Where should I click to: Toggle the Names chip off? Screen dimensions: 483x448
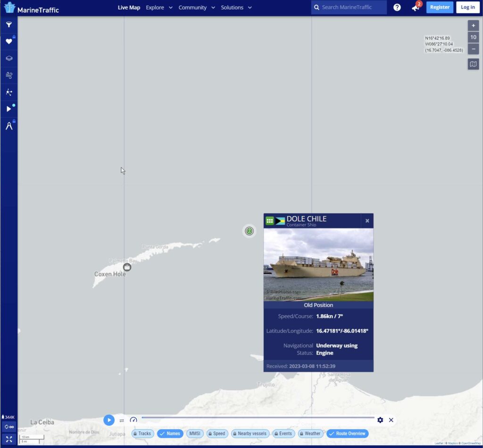tap(170, 433)
